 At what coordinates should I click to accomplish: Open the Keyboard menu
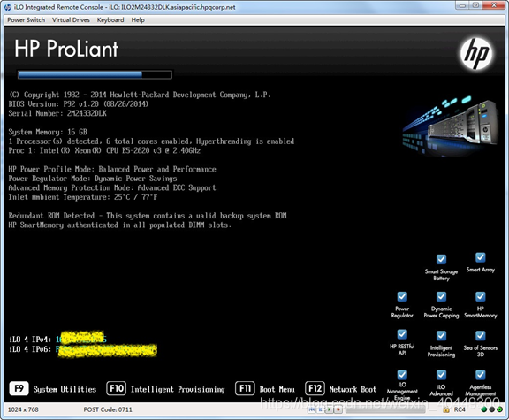110,19
